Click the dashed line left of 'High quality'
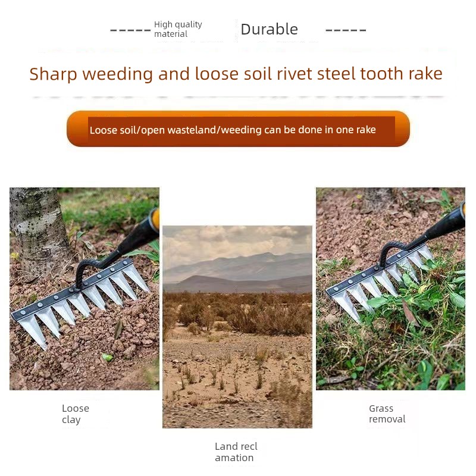 130,30
